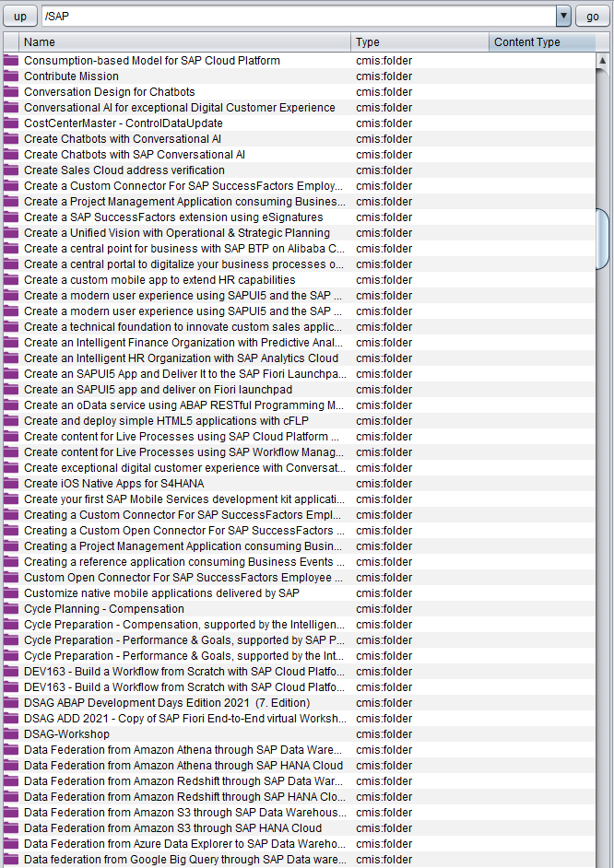Click folder icon for Create Sales Cloud address verification
614x868 pixels.
pyautogui.click(x=11, y=170)
